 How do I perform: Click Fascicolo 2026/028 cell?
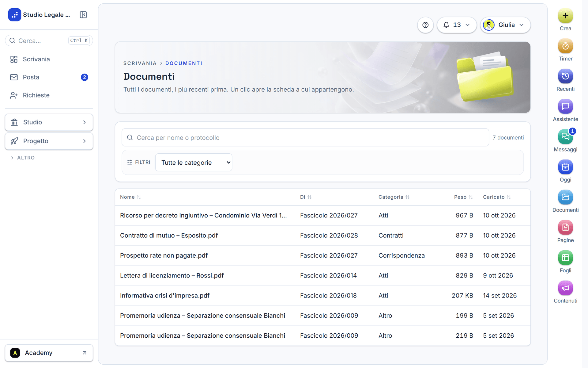pyautogui.click(x=329, y=236)
